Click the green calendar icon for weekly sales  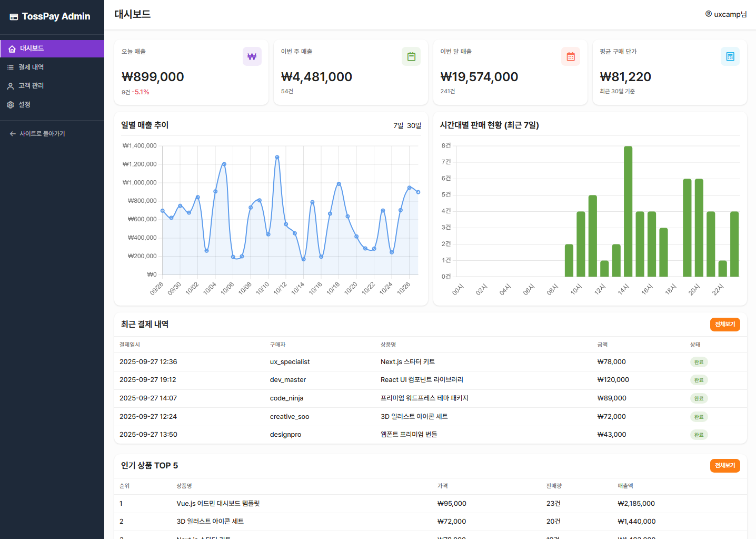click(411, 56)
